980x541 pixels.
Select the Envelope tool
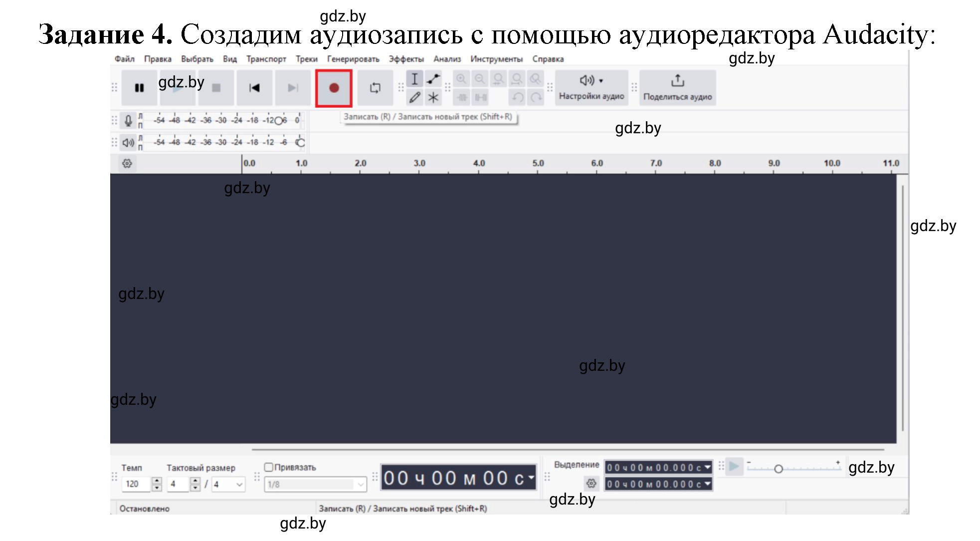pos(433,79)
